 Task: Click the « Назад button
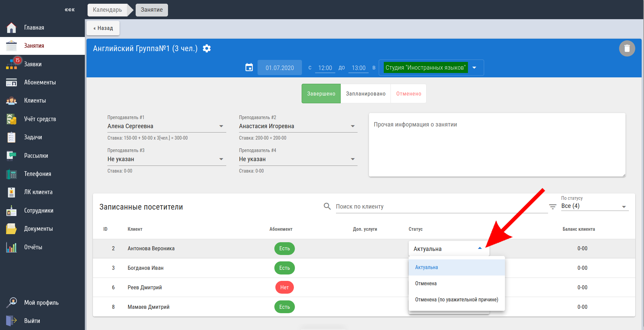coord(103,28)
